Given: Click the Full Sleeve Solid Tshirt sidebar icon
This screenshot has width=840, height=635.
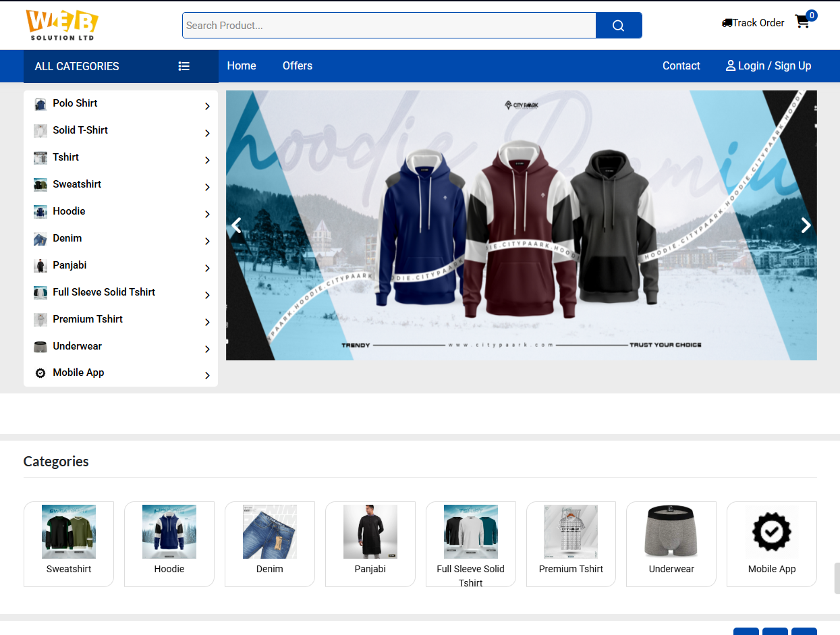Looking at the screenshot, I should [40, 293].
